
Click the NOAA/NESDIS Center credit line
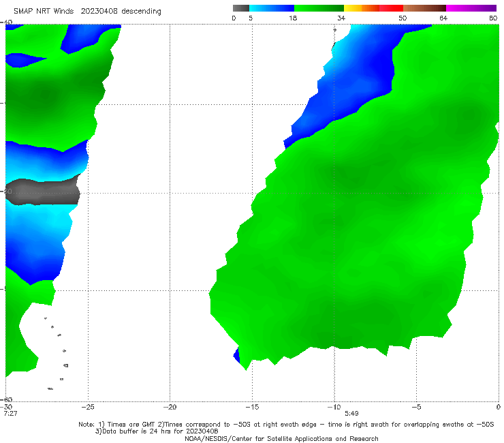point(281,439)
